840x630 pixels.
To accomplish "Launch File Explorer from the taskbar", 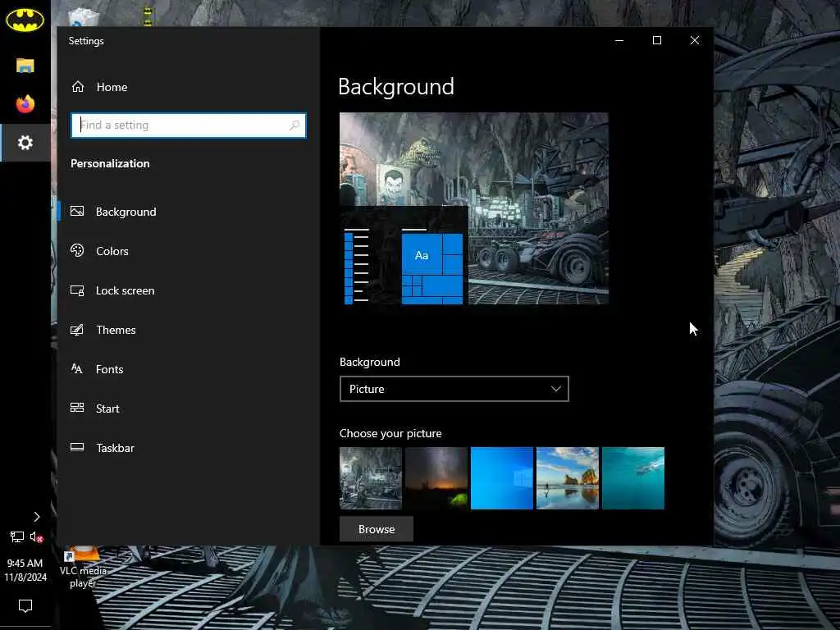I will tap(25, 66).
